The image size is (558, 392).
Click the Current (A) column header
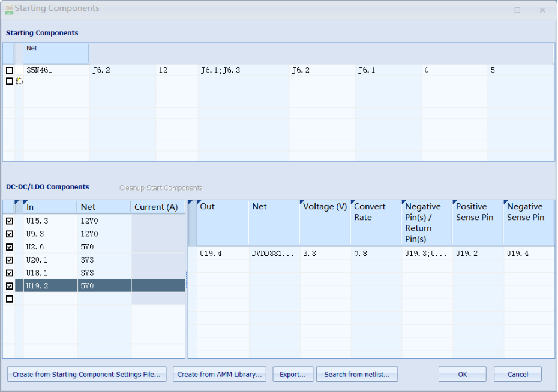click(x=158, y=207)
